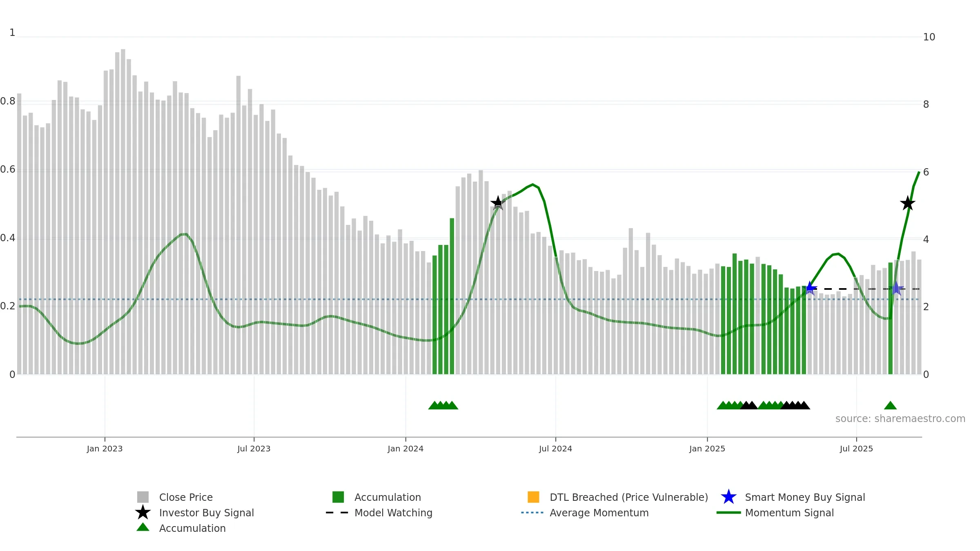Image resolution: width=980 pixels, height=551 pixels.
Task: Click the DTL Breached (Price Vulnerable) label
Action: 629,497
